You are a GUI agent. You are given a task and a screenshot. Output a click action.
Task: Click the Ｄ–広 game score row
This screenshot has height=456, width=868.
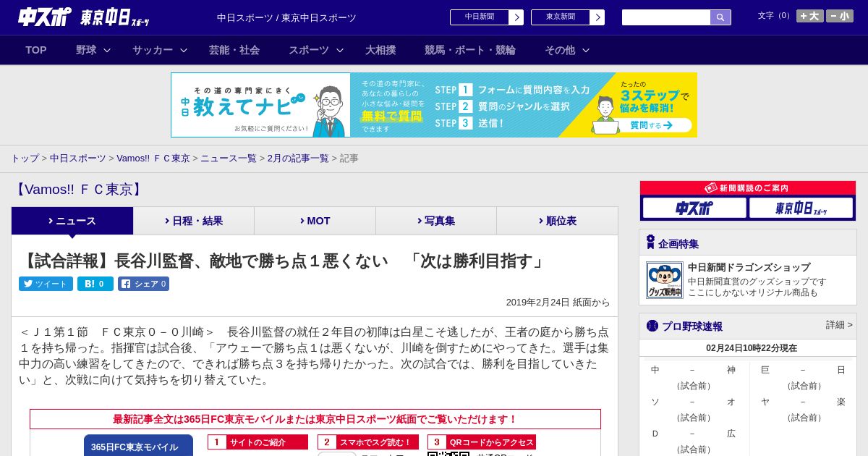pos(693,434)
